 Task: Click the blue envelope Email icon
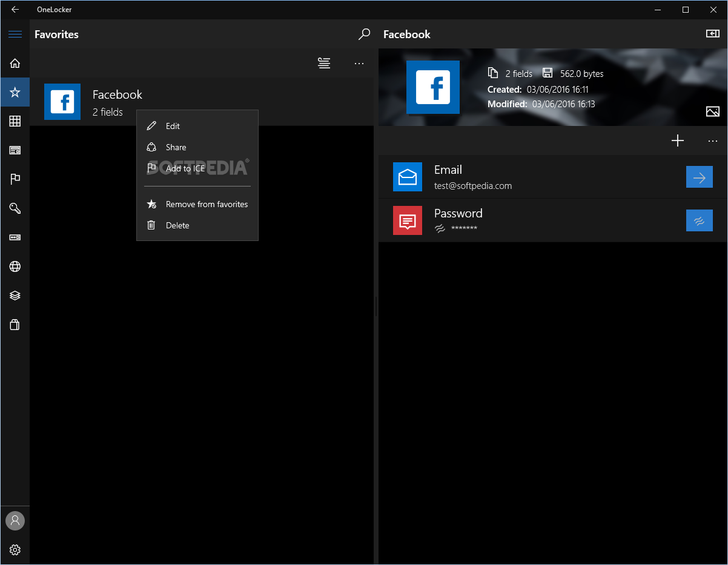pyautogui.click(x=408, y=177)
